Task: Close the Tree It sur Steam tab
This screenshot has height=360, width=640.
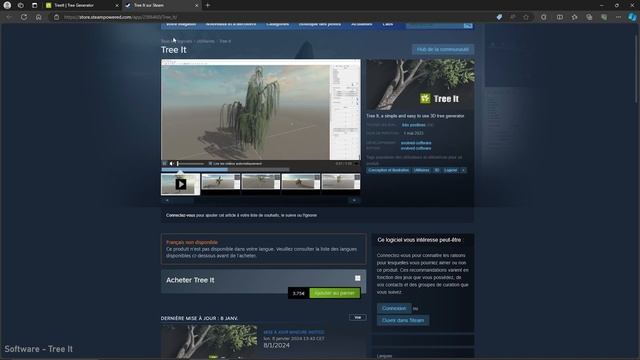Action: coord(196,5)
